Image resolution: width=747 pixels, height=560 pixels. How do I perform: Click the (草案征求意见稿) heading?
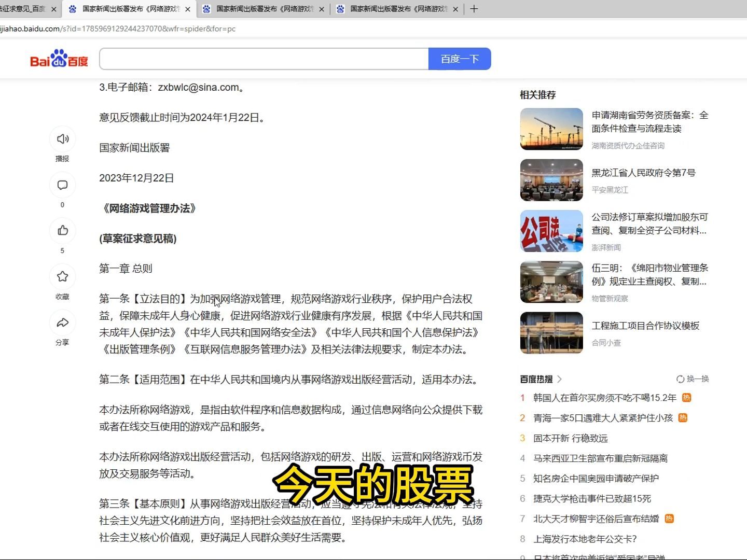click(138, 239)
